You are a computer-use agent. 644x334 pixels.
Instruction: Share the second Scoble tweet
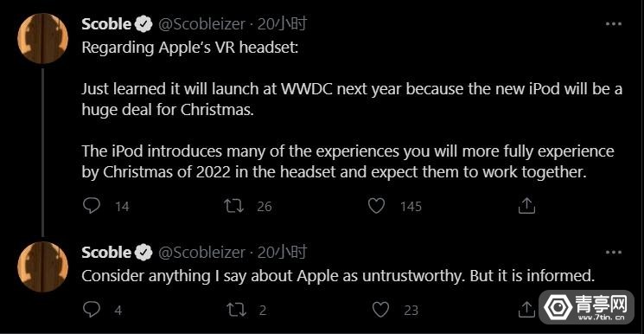tap(526, 309)
